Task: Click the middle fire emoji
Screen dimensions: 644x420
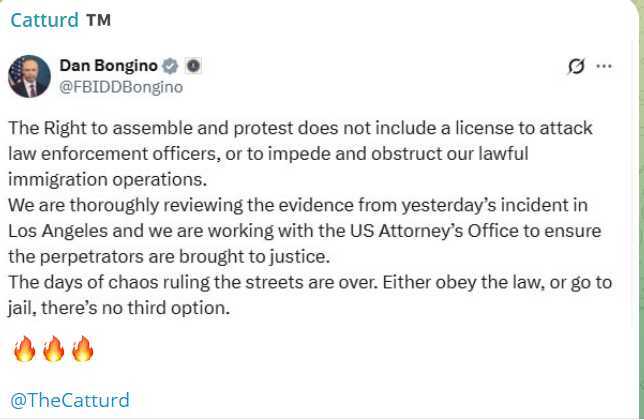Action: (x=54, y=349)
